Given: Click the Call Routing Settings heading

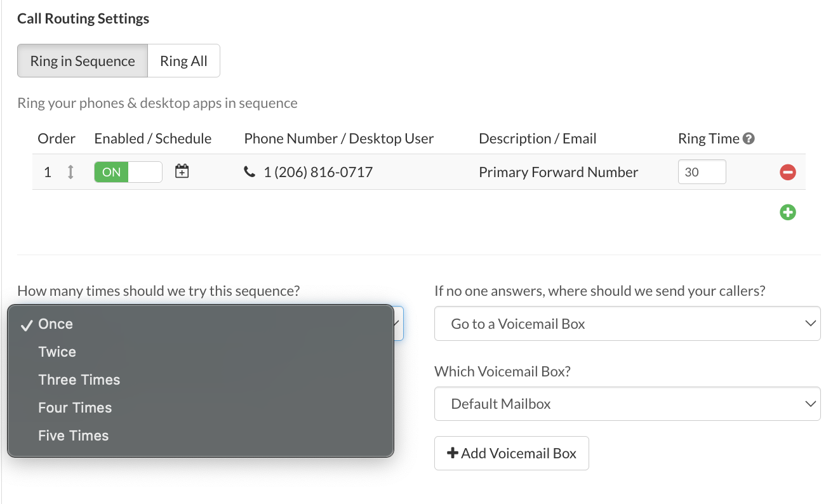Looking at the screenshot, I should coord(83,18).
